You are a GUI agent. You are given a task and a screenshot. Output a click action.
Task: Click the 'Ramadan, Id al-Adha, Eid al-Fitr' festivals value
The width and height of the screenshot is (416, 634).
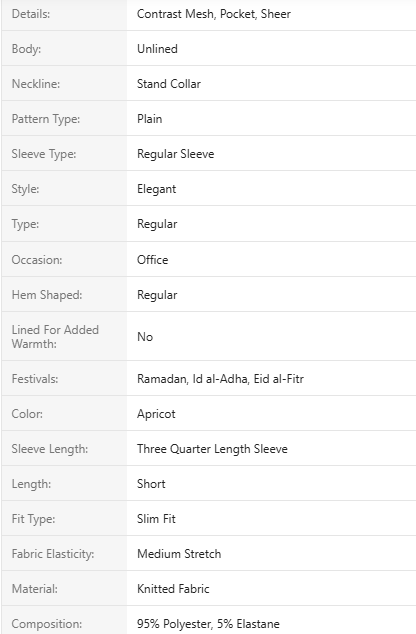coord(220,379)
